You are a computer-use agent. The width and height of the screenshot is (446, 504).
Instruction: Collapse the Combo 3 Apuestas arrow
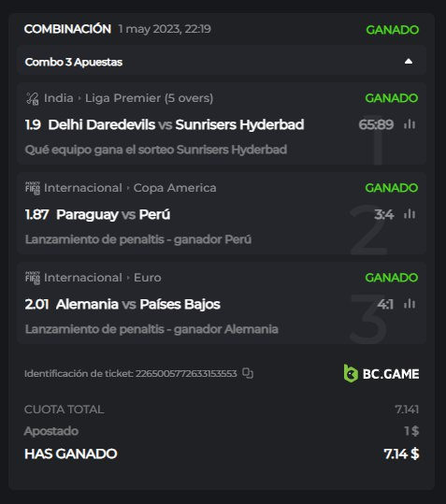coord(409,62)
